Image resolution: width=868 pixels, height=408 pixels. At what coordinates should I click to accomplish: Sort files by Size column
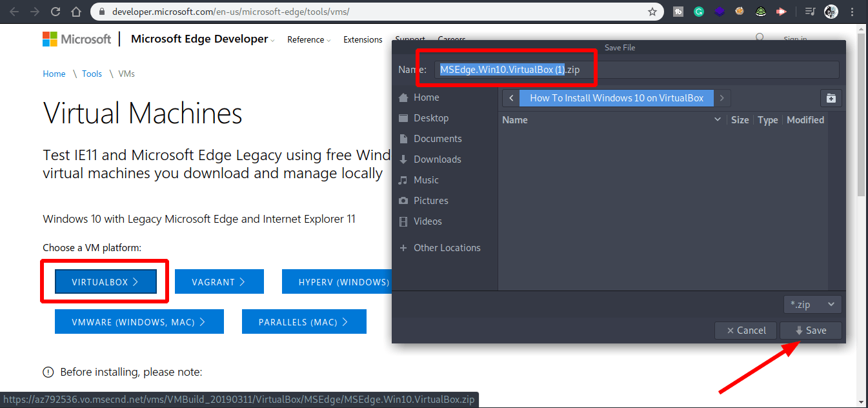tap(740, 120)
